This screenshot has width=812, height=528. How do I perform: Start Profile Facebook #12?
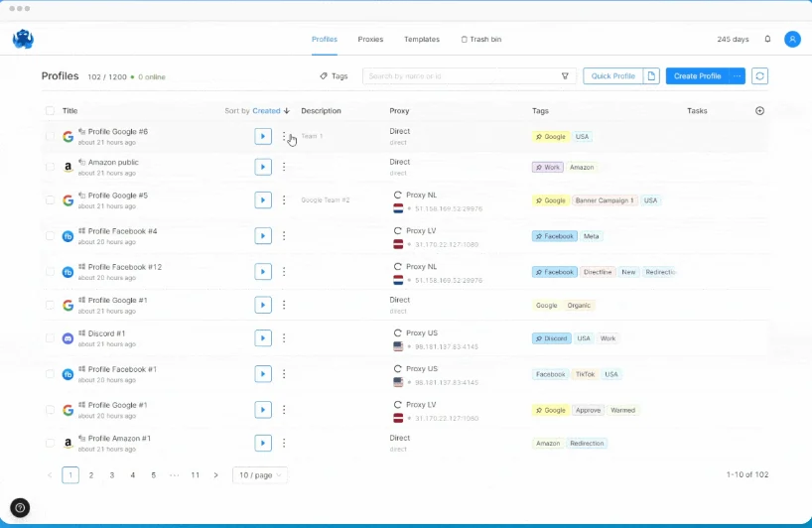pos(263,271)
